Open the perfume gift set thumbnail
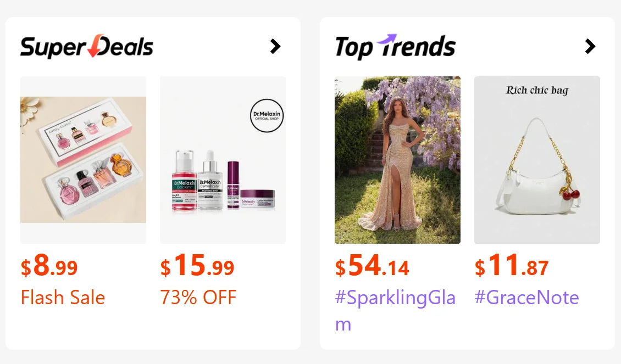621x364 pixels. coord(83,160)
